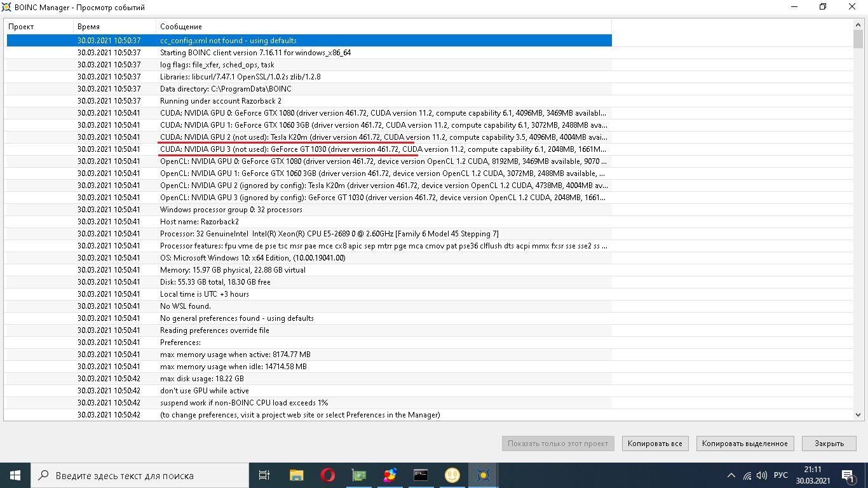Select the 'OS: Microsoft Windows 10' row
The width and height of the screenshot is (868, 488).
click(x=309, y=258)
